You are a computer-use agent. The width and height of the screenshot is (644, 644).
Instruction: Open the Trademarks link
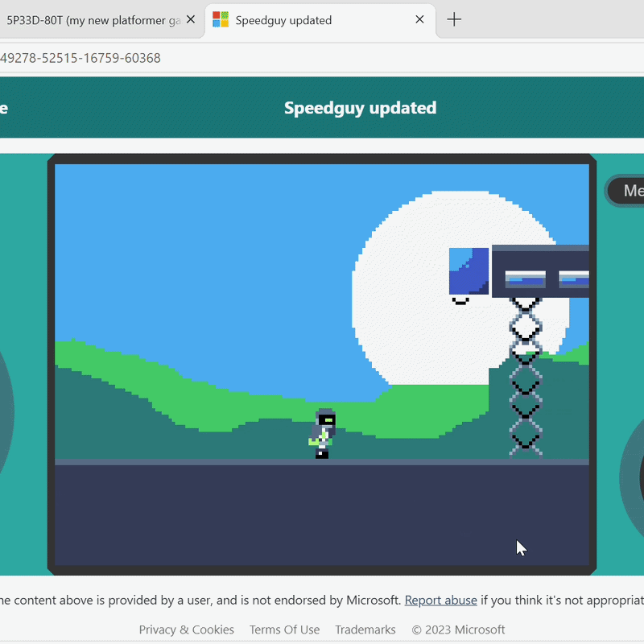point(365,630)
